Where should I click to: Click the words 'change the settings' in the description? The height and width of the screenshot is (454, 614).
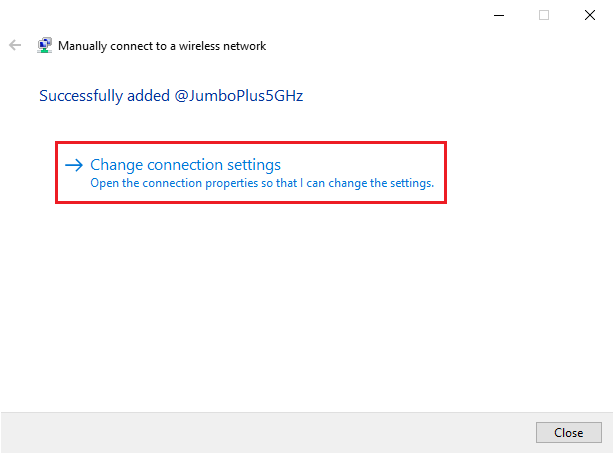coord(381,183)
